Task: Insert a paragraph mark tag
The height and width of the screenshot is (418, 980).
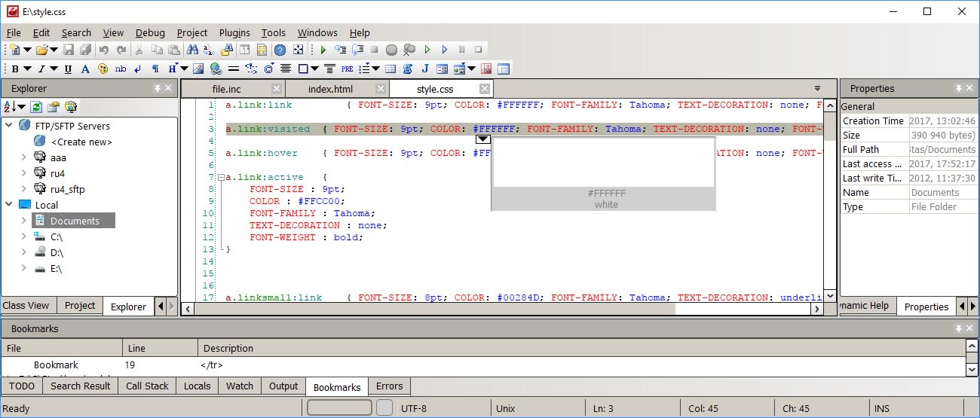Action: [x=155, y=69]
